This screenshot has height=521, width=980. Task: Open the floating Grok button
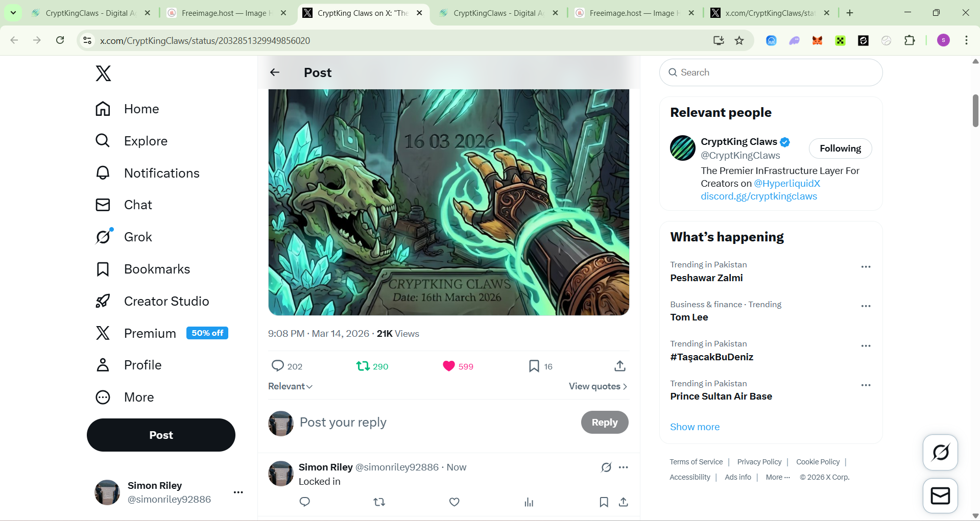pyautogui.click(x=940, y=452)
